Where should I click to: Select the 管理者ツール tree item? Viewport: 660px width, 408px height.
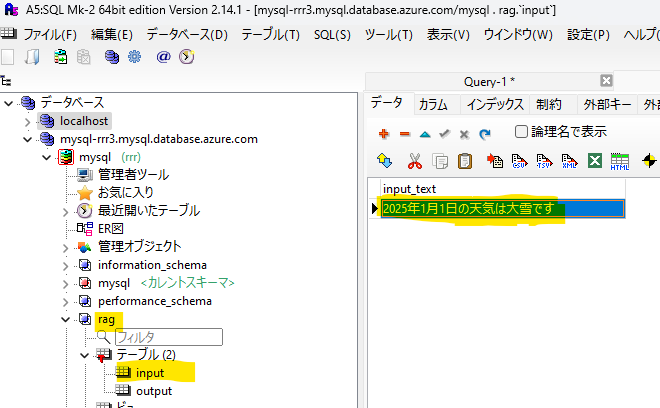pos(133,175)
